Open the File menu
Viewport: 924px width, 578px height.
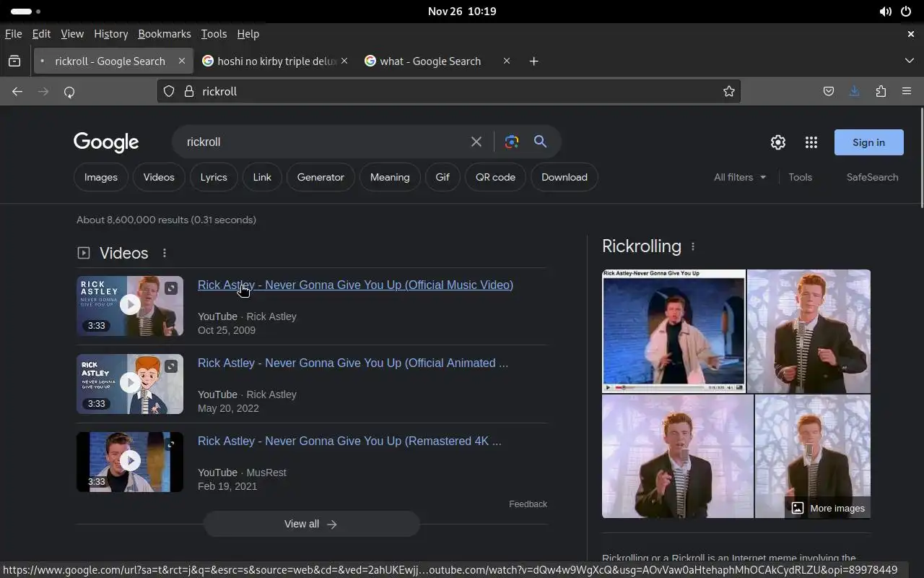click(x=14, y=34)
